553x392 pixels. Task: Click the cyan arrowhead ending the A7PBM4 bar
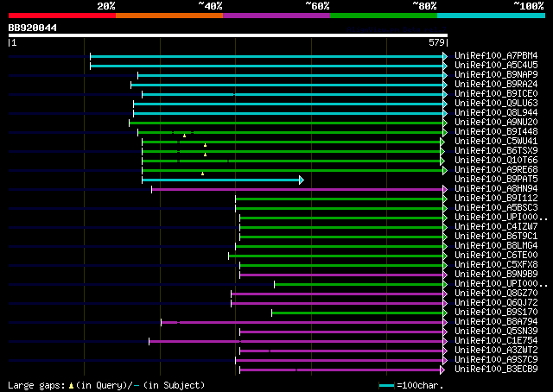(x=445, y=56)
